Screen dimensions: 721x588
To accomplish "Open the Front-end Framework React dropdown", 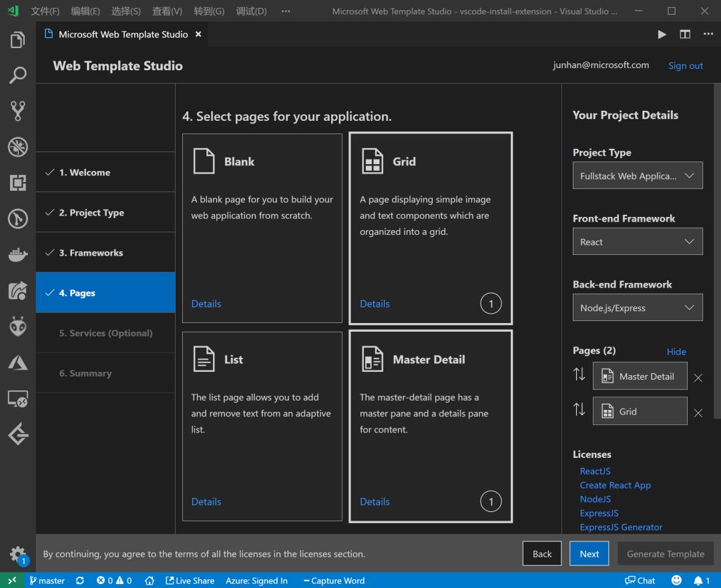I will [638, 242].
